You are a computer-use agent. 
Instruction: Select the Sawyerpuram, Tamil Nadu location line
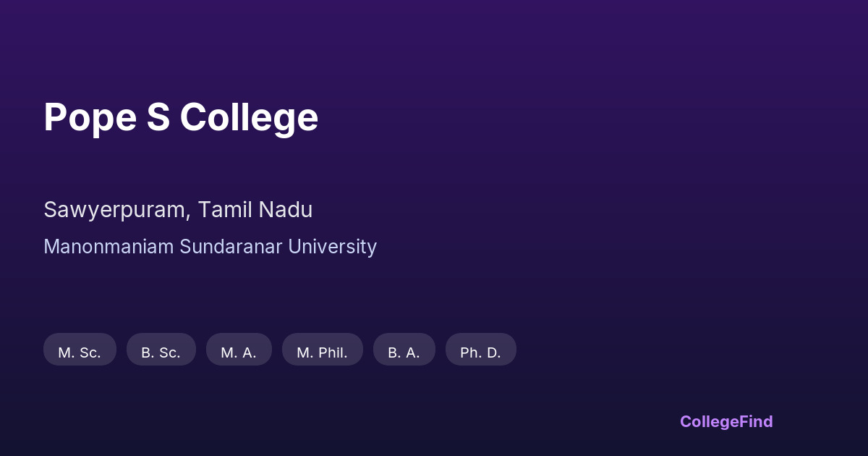click(178, 210)
